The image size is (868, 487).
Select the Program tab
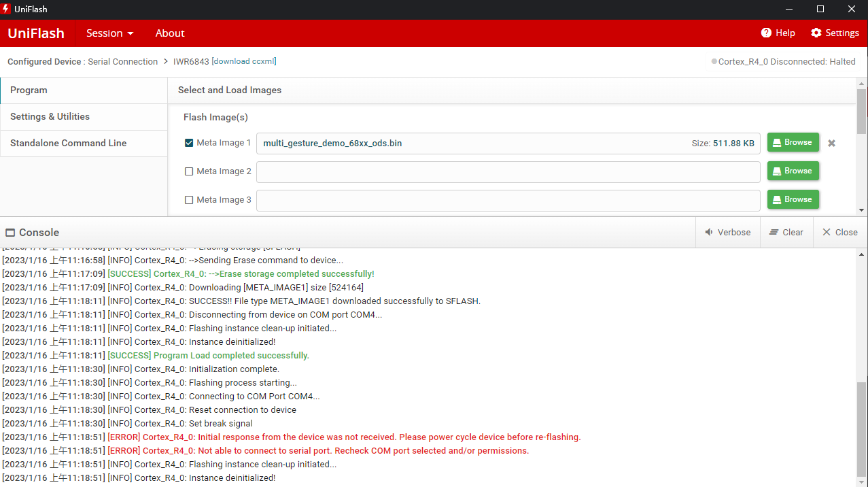tap(84, 90)
